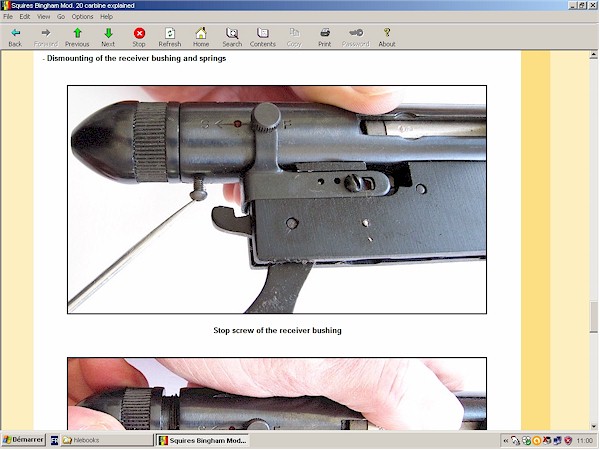Open the Options menu
Viewport: 600px width, 450px height.
coord(83,17)
